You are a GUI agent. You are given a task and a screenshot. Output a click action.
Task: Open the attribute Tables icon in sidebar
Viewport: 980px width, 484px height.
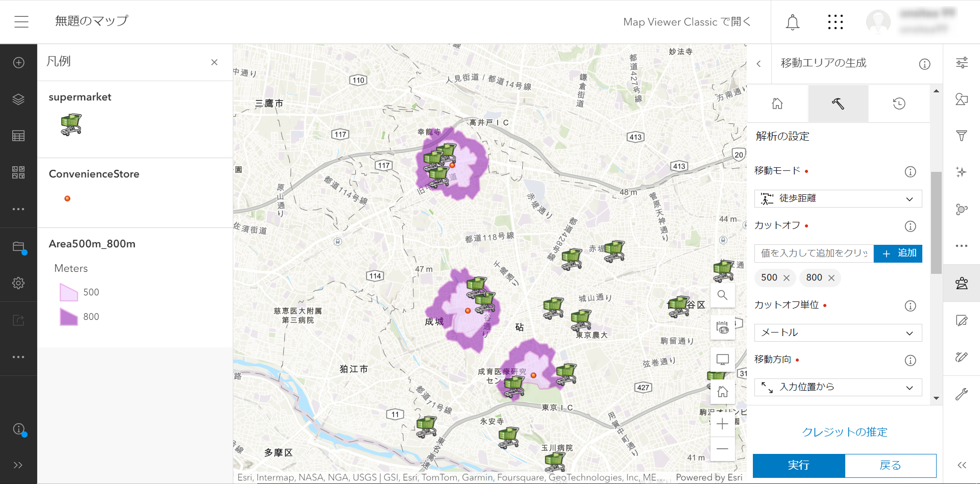pos(18,136)
